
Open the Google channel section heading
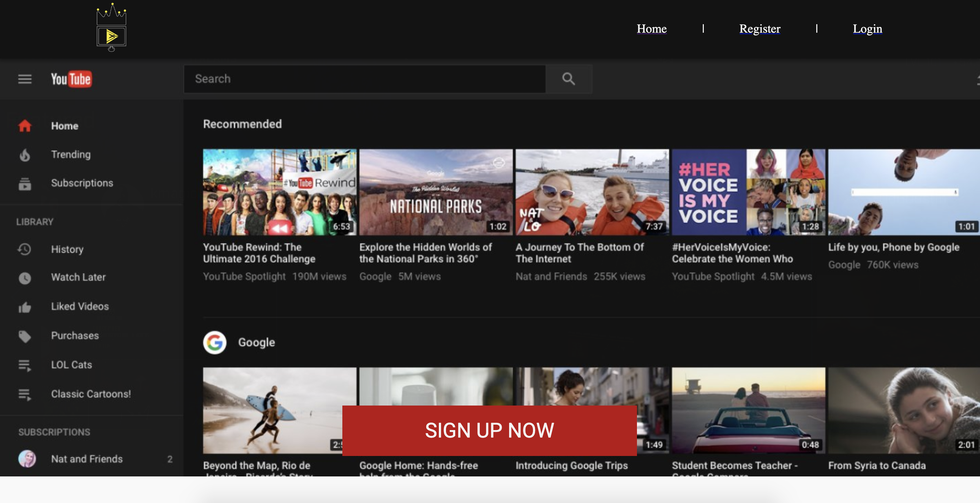coord(256,342)
